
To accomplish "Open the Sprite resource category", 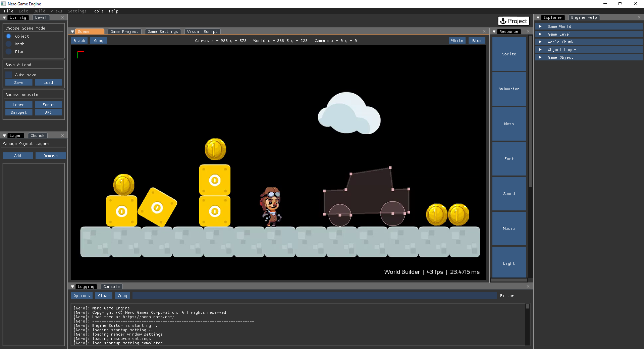I will (509, 54).
